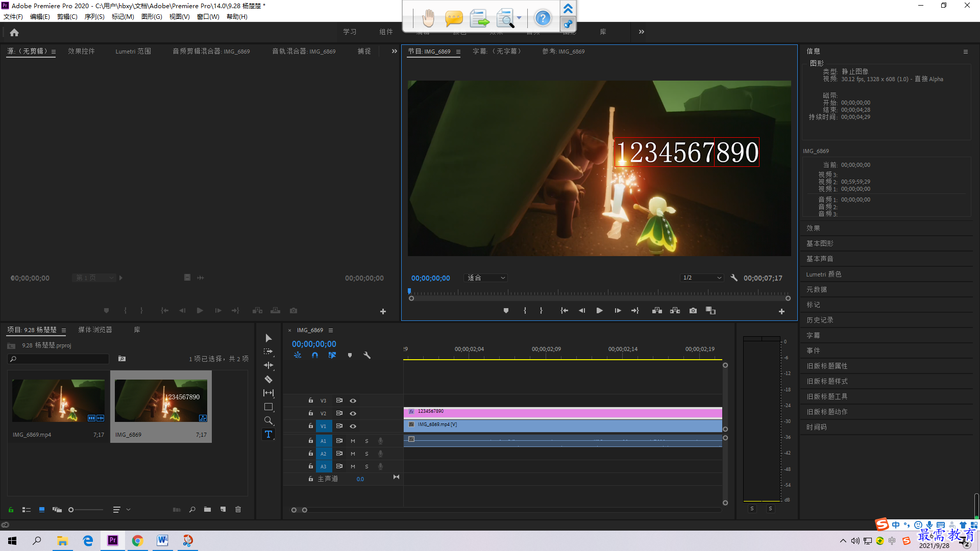Go to the Home screen icon
Image resolution: width=980 pixels, height=551 pixels.
point(14,33)
